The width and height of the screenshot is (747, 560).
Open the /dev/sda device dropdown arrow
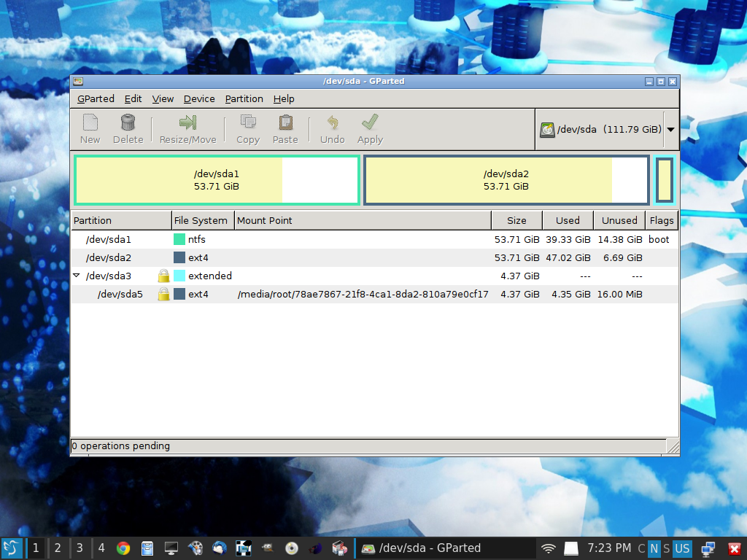coord(671,130)
